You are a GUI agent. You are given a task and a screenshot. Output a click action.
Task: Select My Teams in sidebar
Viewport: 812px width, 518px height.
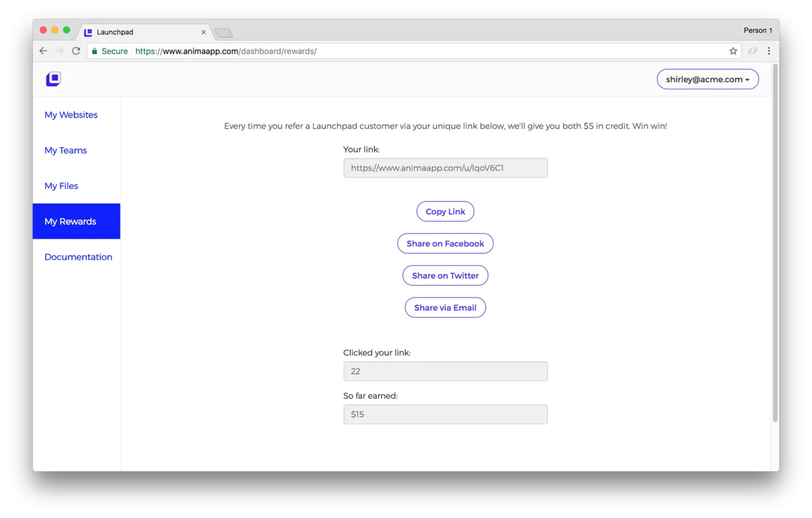coord(66,150)
